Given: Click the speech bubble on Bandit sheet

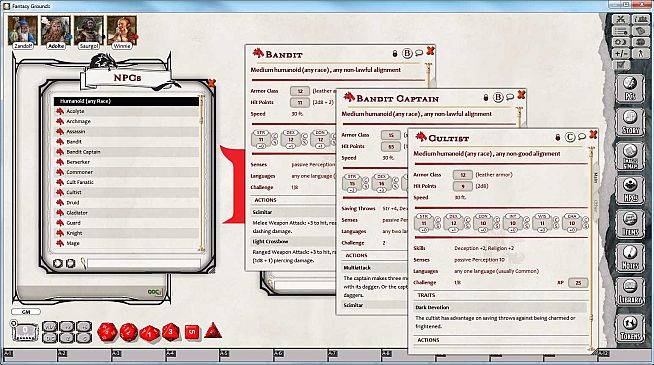Looking at the screenshot, I should click(419, 53).
